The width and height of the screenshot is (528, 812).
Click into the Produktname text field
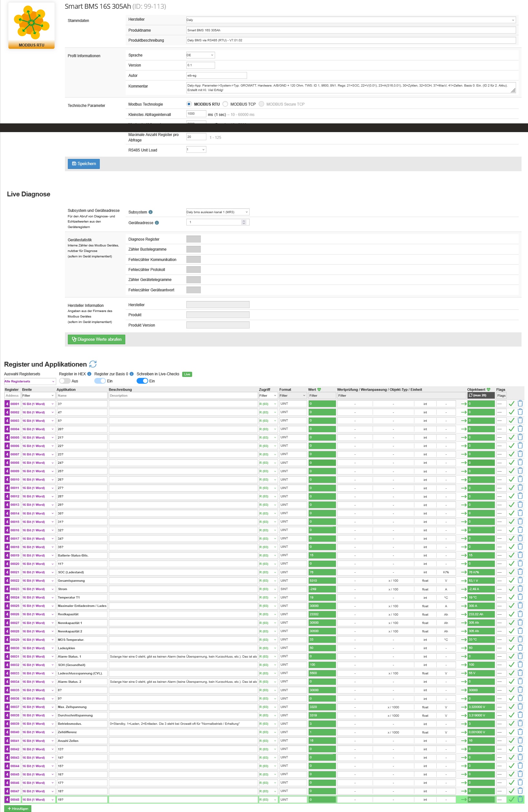click(350, 30)
